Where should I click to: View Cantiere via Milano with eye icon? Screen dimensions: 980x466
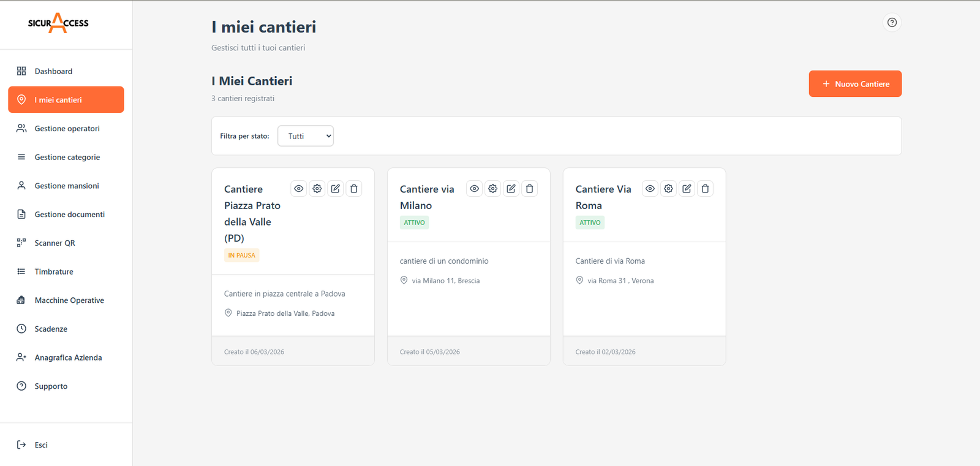tap(475, 189)
